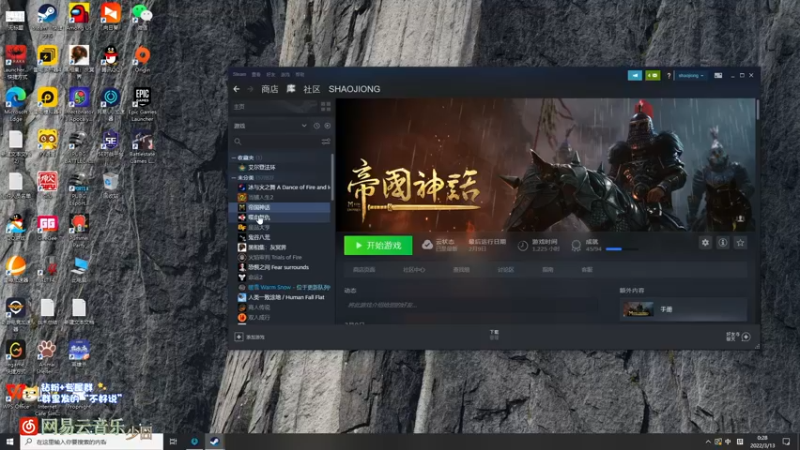Open the 商店 store tab

(270, 89)
